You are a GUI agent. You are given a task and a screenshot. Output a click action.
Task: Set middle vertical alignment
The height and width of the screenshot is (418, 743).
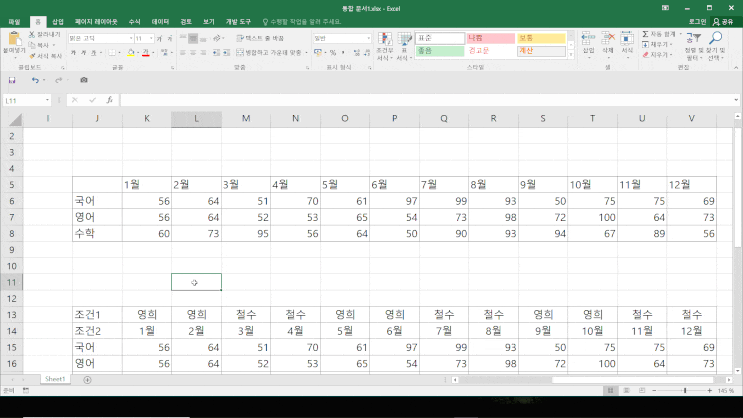coord(193,38)
